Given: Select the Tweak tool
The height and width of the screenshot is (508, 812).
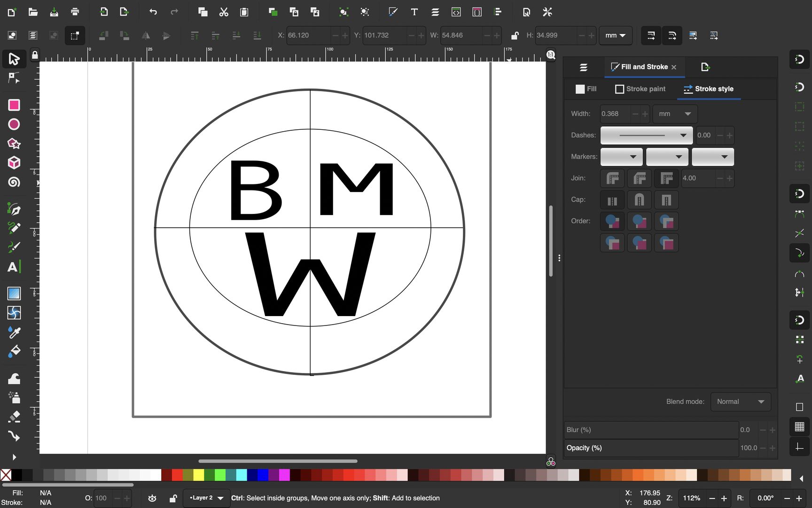Looking at the screenshot, I should (x=14, y=378).
